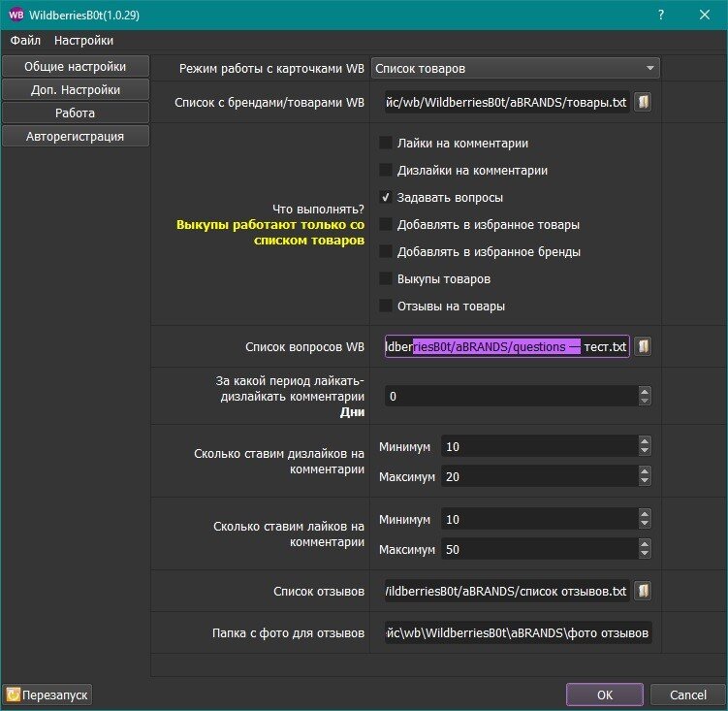
Task: Click the WildberriesB0t app icon in title bar
Action: pyautogui.click(x=16, y=15)
